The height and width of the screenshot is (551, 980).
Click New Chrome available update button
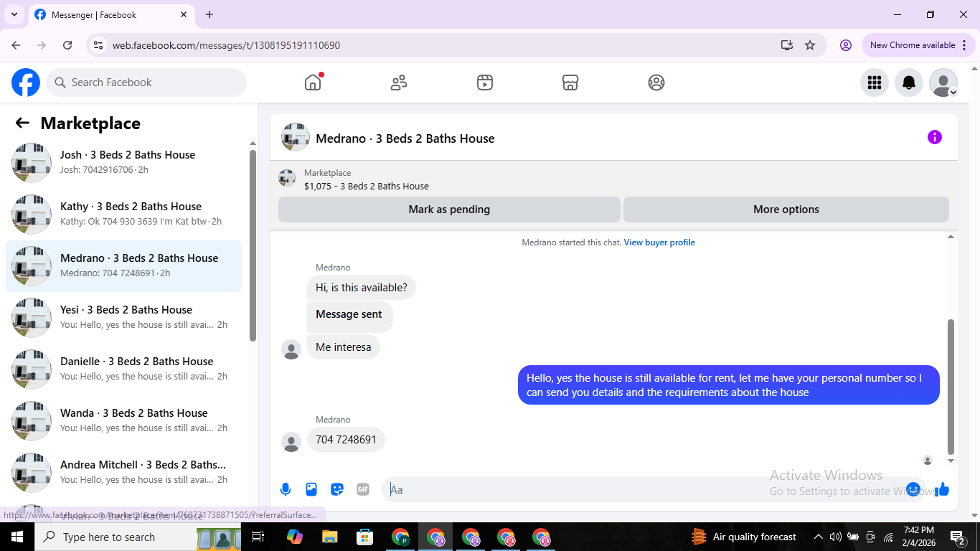[x=918, y=45]
